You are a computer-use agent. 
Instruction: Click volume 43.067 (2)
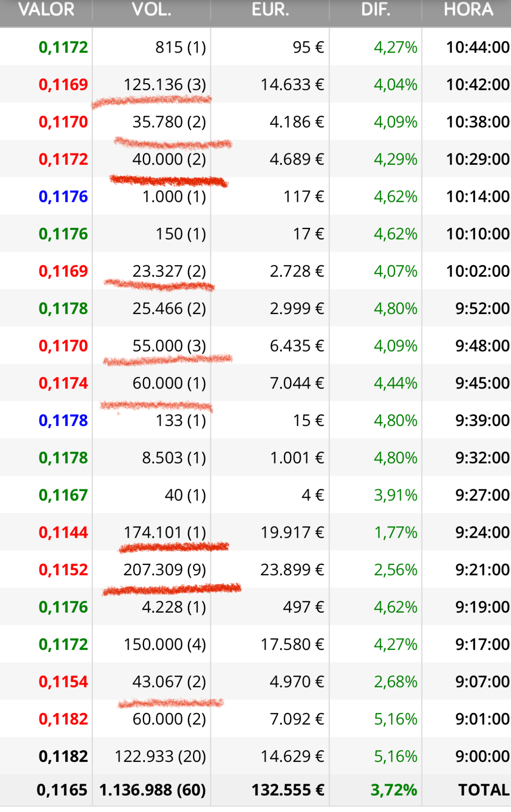[x=169, y=682]
